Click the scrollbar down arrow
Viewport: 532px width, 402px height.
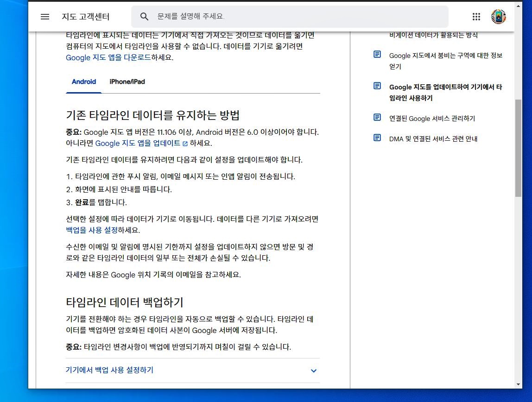pyautogui.click(x=518, y=384)
